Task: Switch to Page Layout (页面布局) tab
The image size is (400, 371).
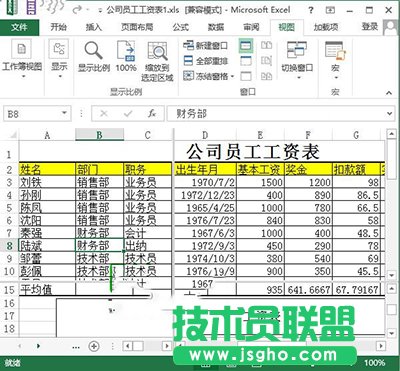Action: pos(137,27)
